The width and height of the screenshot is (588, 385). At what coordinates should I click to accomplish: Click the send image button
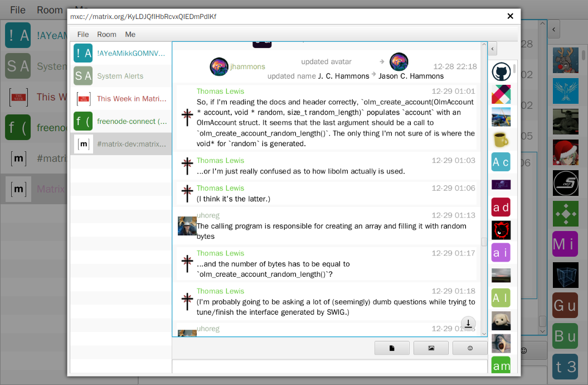pos(431,348)
